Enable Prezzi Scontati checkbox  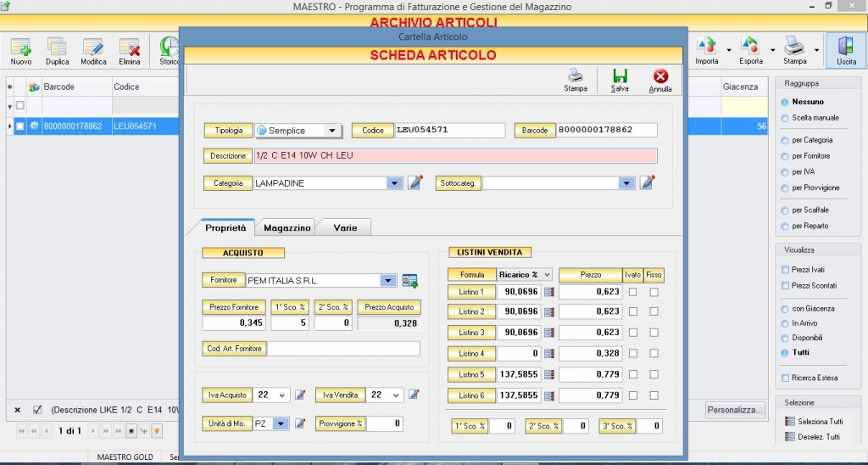coord(785,286)
